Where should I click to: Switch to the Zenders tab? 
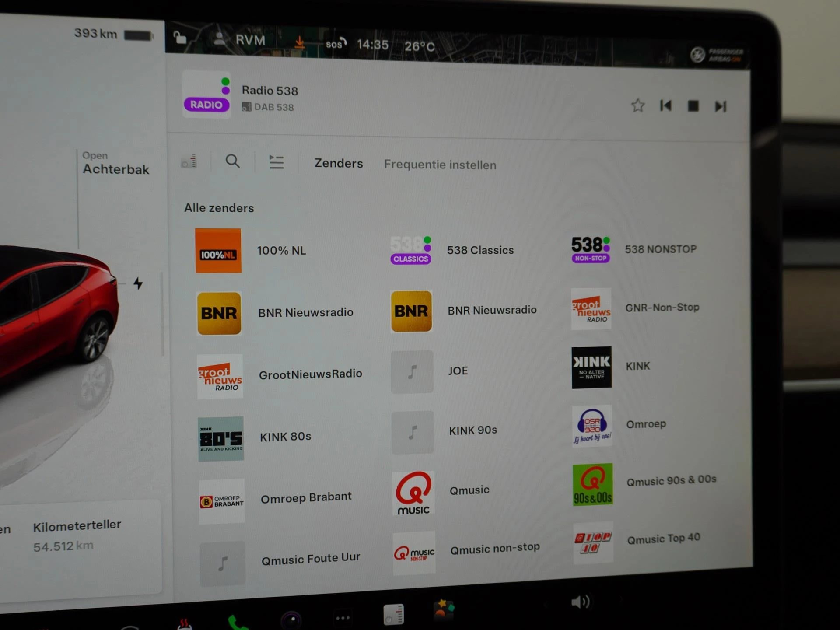click(339, 163)
